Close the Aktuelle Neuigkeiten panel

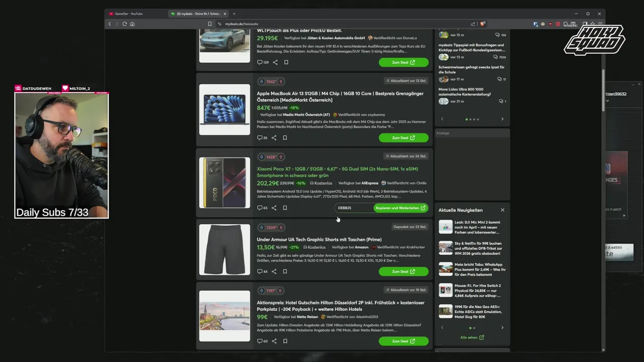pos(502,210)
